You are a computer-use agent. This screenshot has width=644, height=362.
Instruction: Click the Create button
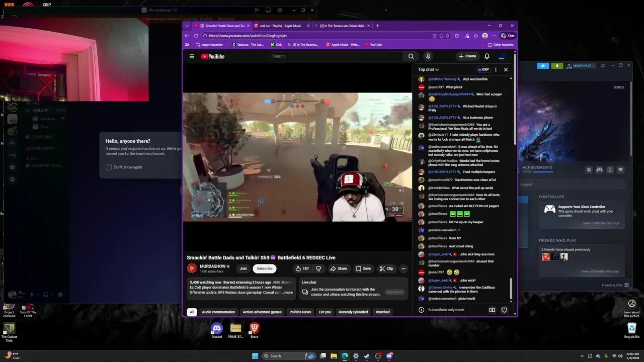(467, 56)
